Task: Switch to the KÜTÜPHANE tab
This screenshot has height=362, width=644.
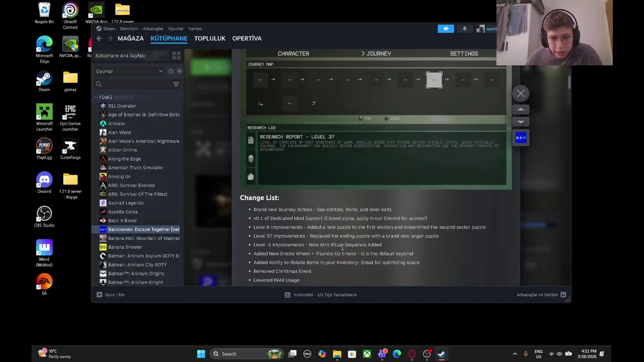Action: [169, 38]
